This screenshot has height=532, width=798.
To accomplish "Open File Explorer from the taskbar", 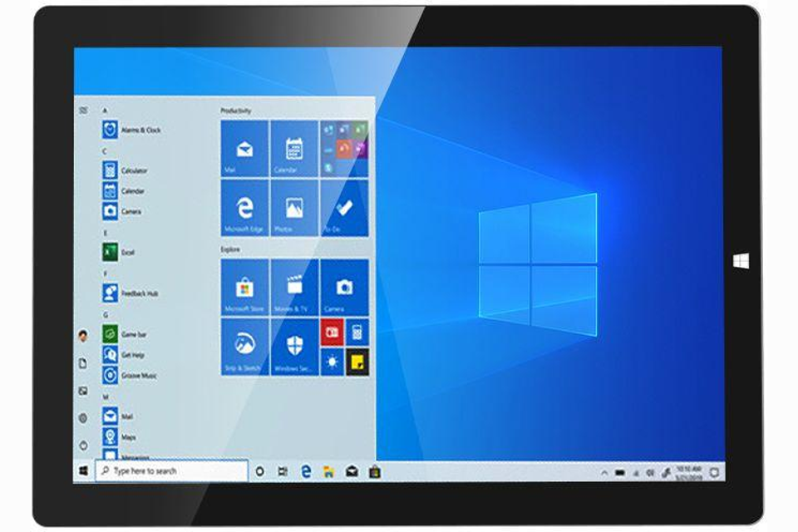I will [329, 472].
